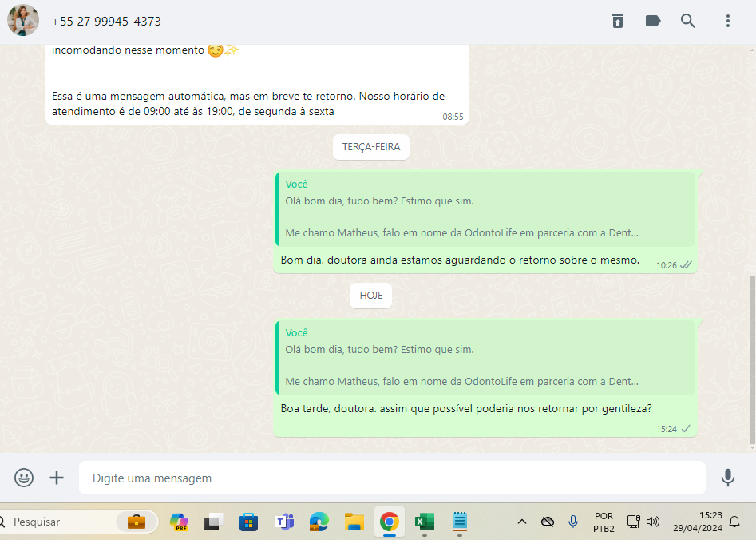Open Copilot preview from taskbar
Image resolution: width=756 pixels, height=540 pixels.
[179, 522]
